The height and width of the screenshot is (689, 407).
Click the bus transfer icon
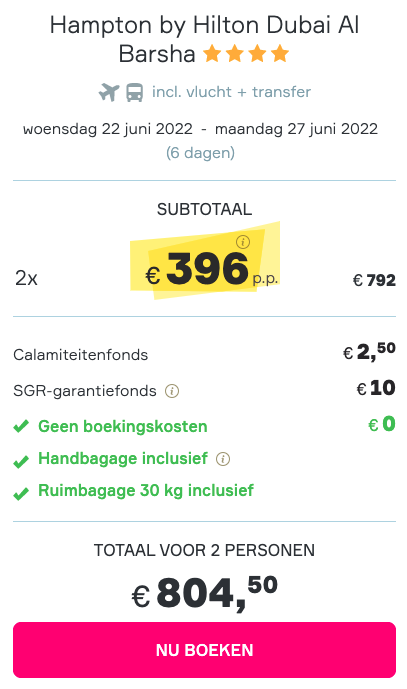[134, 93]
